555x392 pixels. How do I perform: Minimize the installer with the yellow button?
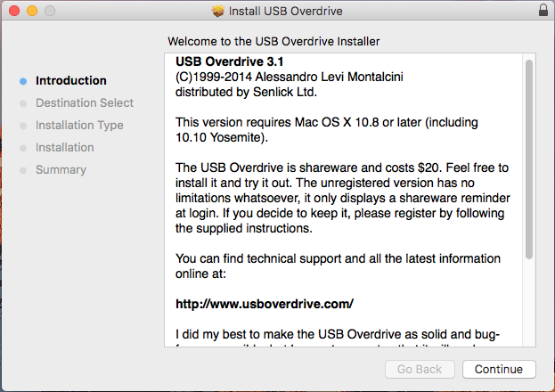click(x=30, y=12)
